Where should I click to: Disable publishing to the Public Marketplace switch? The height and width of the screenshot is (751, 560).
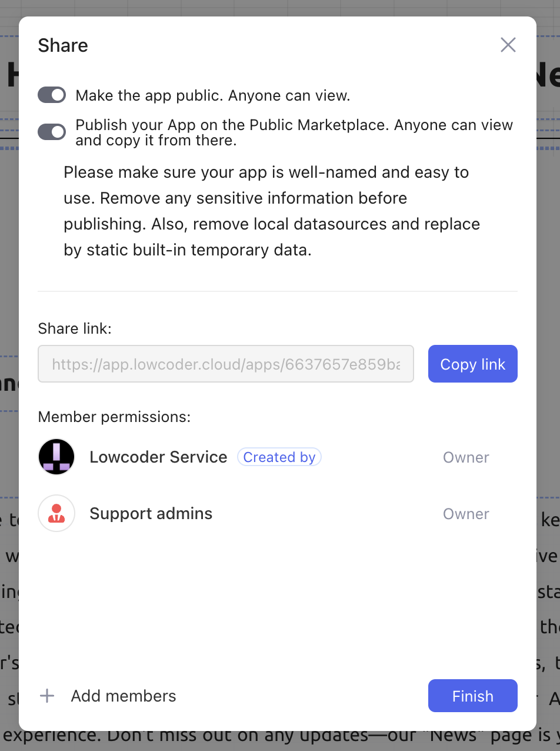52,132
